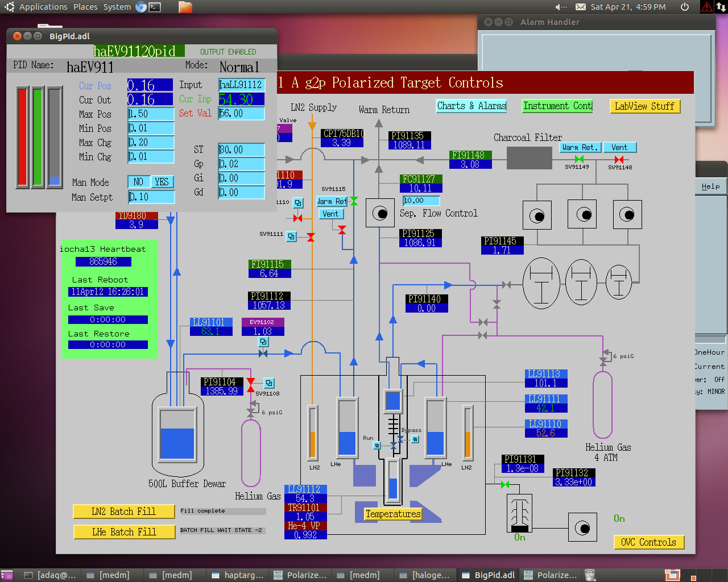Edit the Max Pos field
This screenshot has width=728, height=582.
tap(151, 114)
